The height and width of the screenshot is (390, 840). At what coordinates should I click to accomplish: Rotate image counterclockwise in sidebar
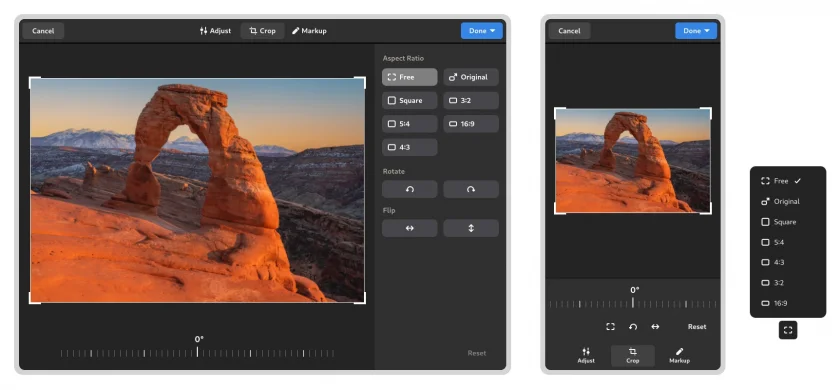click(410, 189)
